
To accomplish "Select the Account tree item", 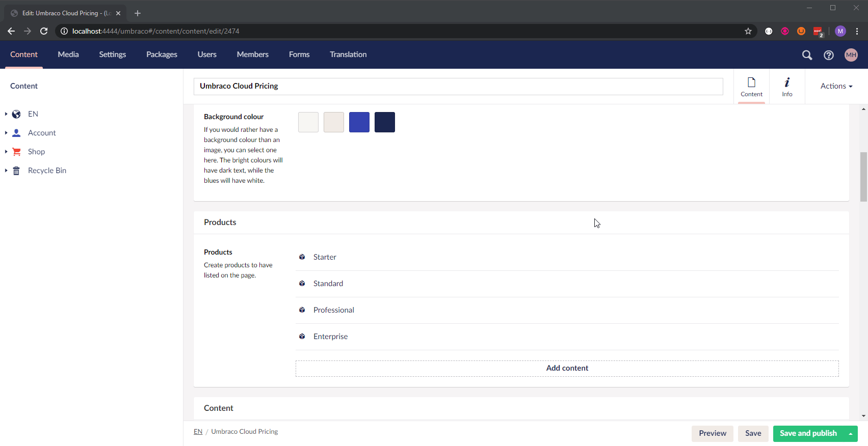I will pyautogui.click(x=42, y=133).
